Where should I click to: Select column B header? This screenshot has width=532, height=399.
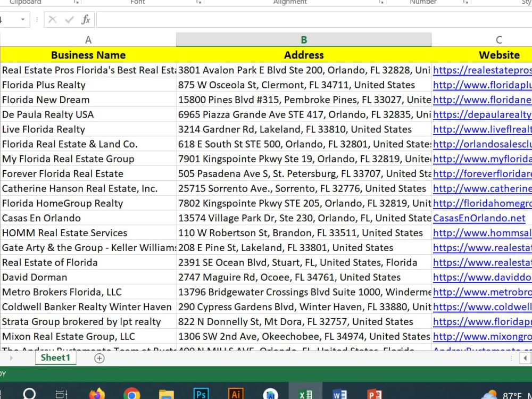pyautogui.click(x=304, y=40)
